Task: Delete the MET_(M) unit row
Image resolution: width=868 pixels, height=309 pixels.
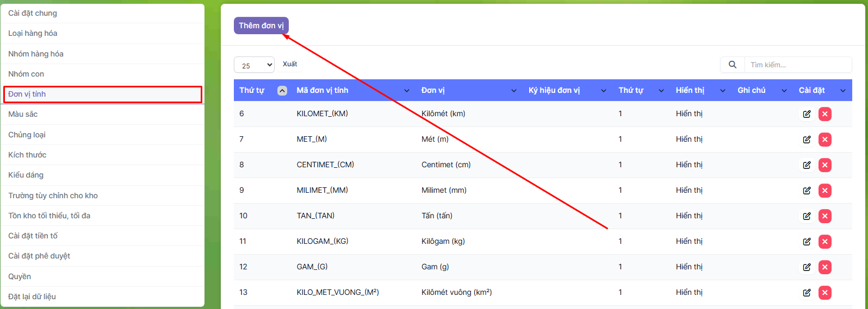Action: coord(824,140)
